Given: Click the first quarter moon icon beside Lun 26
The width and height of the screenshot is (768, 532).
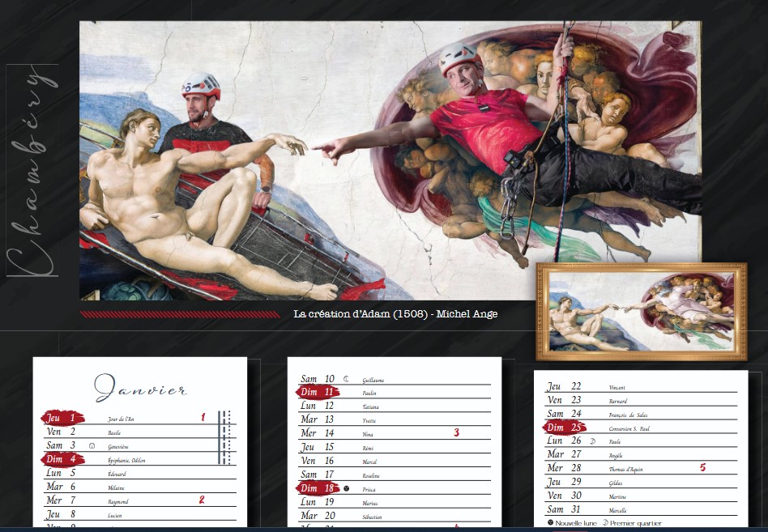Looking at the screenshot, I should click(592, 441).
